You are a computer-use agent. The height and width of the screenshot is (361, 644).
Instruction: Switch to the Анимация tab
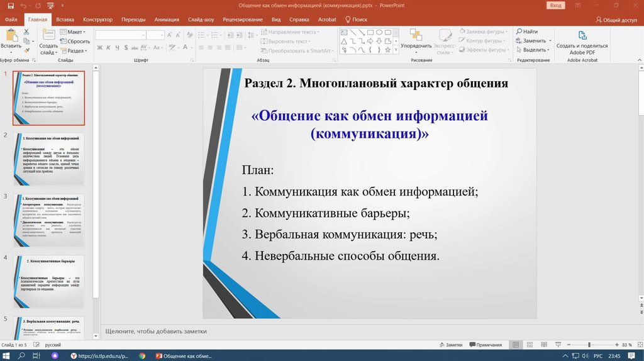(x=166, y=19)
